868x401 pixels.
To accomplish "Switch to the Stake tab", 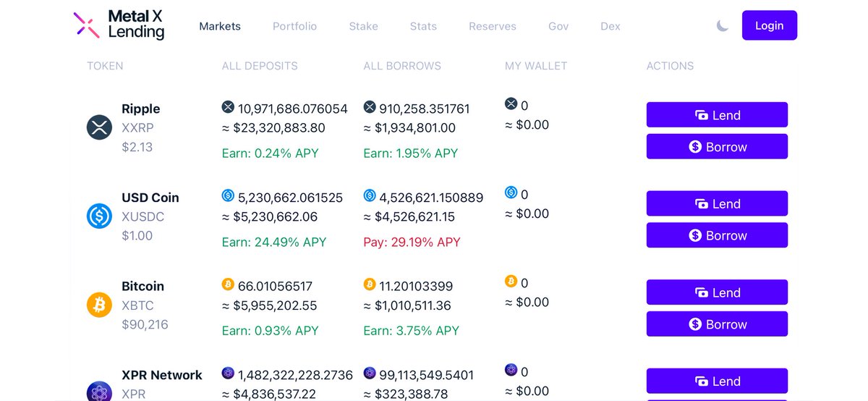I will click(x=363, y=26).
